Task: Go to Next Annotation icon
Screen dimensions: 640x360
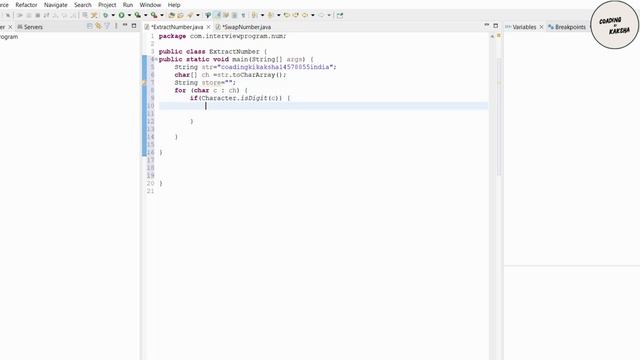Action: pyautogui.click(x=253, y=15)
